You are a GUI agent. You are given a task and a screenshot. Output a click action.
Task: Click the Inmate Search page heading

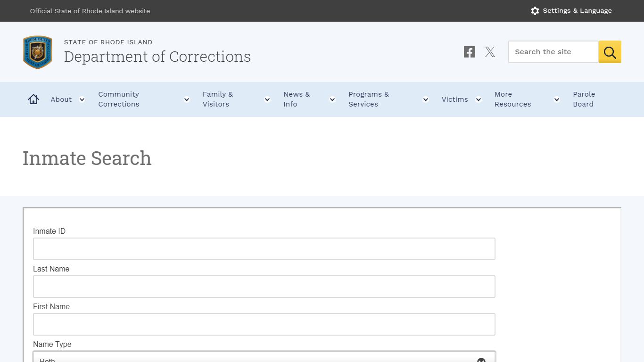(87, 158)
